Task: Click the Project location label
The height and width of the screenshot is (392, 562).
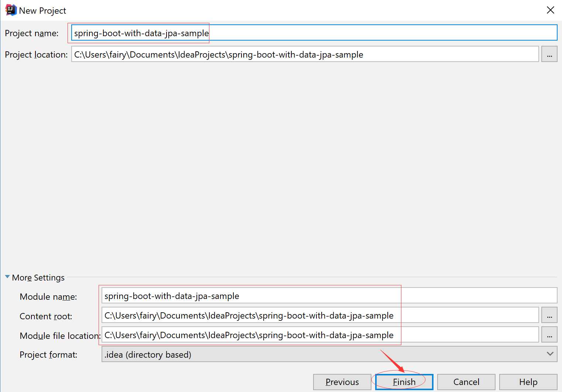Action: click(36, 55)
